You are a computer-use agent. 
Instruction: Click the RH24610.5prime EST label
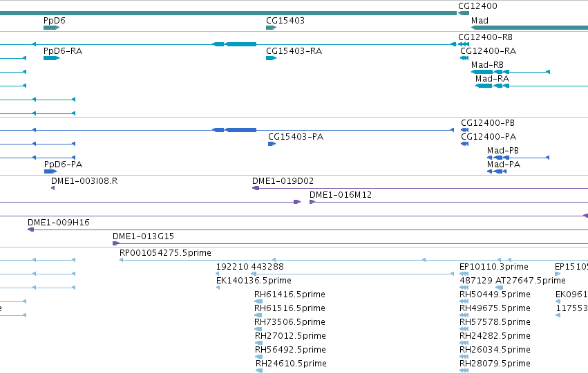pyautogui.click(x=291, y=364)
